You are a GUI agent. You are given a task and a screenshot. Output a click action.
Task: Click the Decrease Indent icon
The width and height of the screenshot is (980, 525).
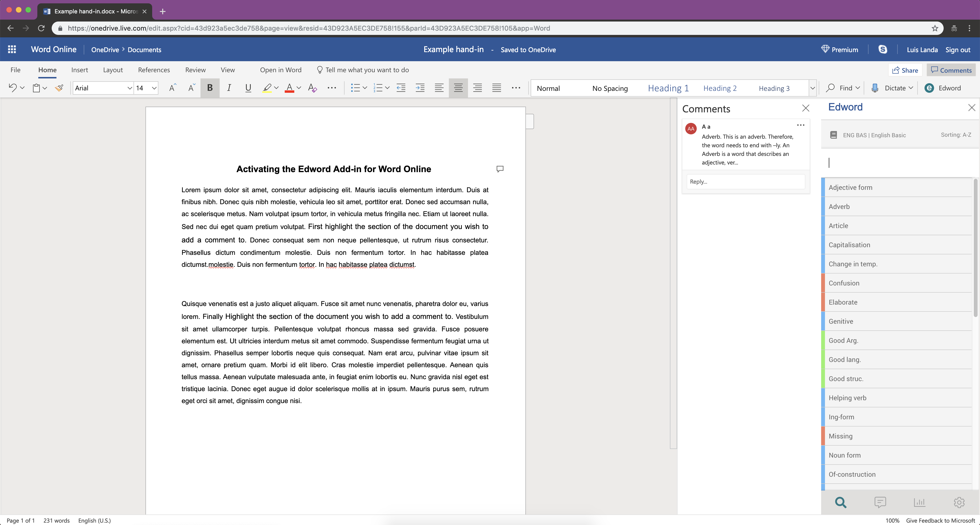401,88
